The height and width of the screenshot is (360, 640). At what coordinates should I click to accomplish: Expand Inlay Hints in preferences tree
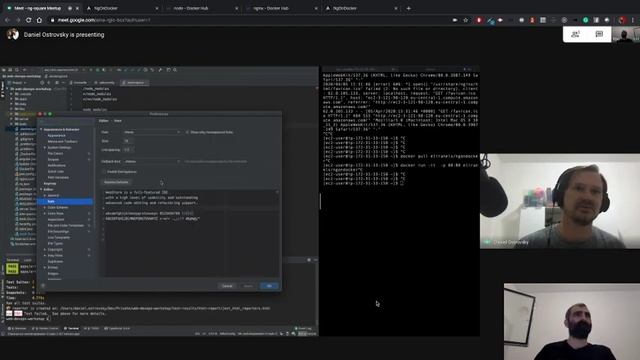tap(45, 256)
